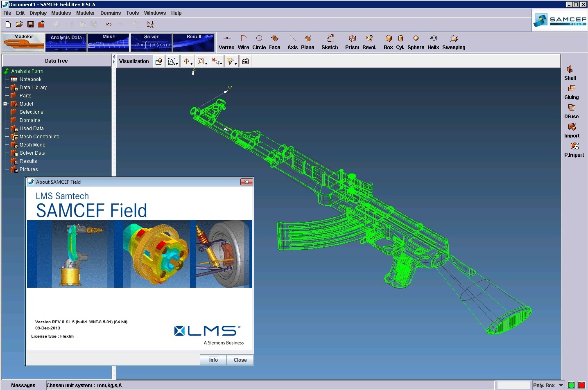Open the Tools menu
The image size is (588, 390).
point(133,13)
